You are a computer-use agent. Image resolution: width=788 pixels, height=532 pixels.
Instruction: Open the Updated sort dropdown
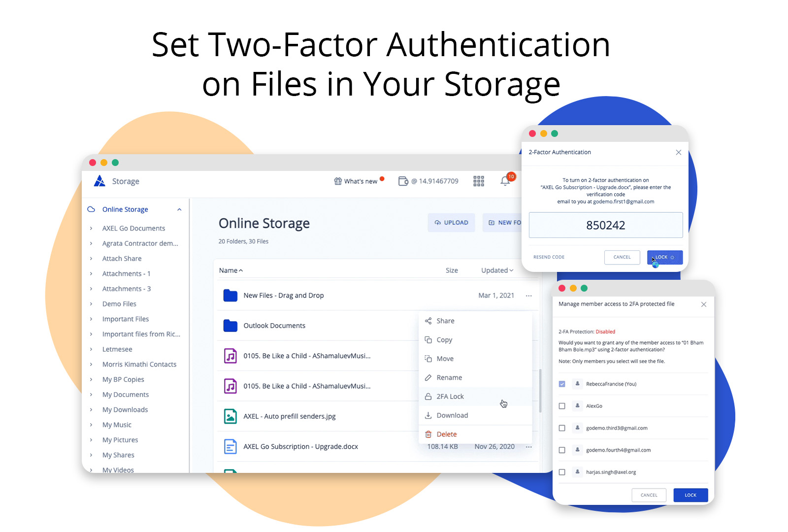pos(497,270)
